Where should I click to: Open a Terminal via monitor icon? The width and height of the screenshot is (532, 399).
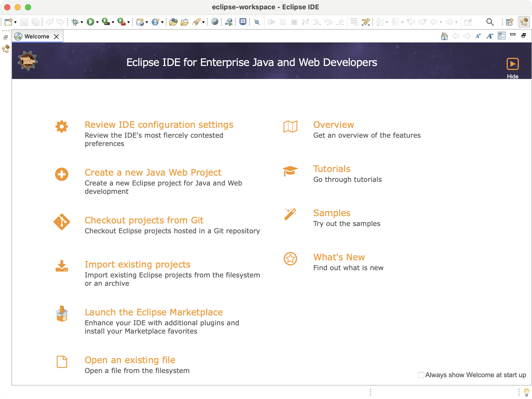[x=243, y=22]
